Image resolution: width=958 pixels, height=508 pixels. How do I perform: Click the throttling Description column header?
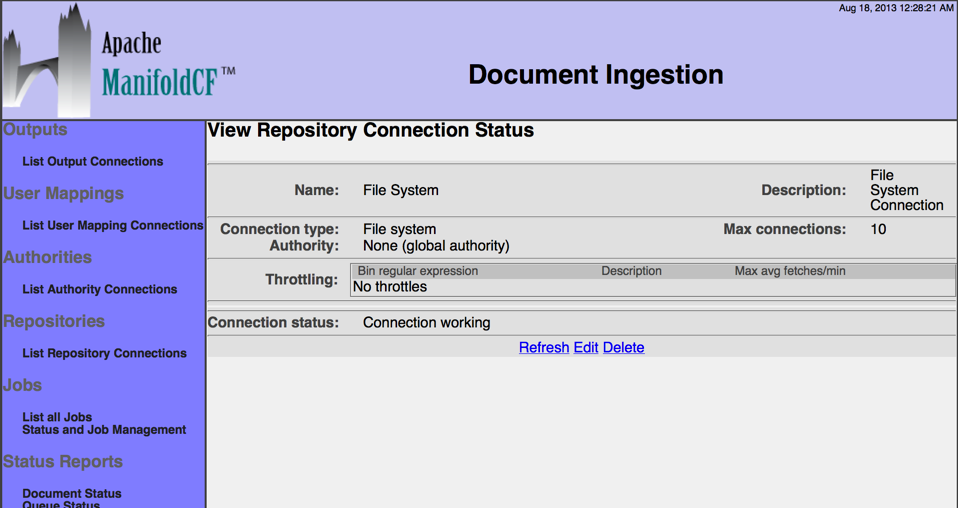(x=631, y=271)
